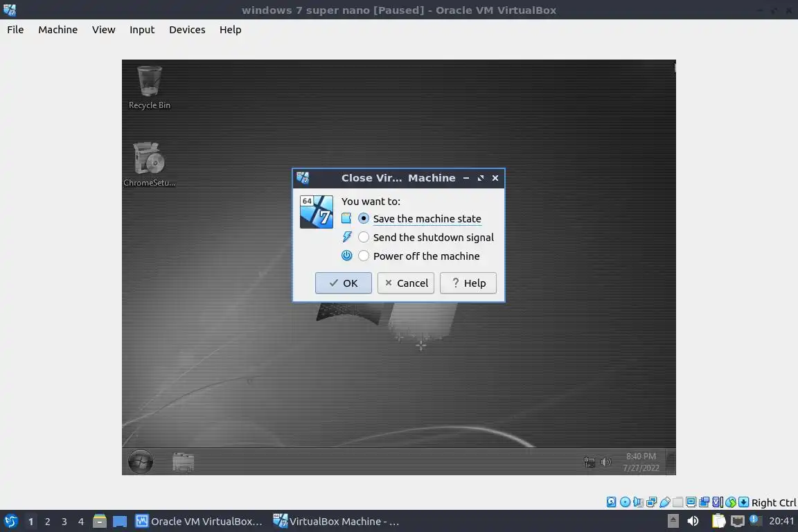Viewport: 798px width, 532px height.
Task: Click the guest clock showing 8:40 PM
Action: click(x=641, y=462)
